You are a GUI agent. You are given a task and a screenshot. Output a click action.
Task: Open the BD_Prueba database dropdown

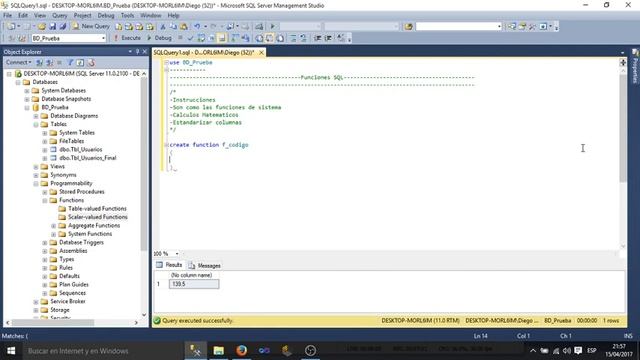(x=103, y=38)
